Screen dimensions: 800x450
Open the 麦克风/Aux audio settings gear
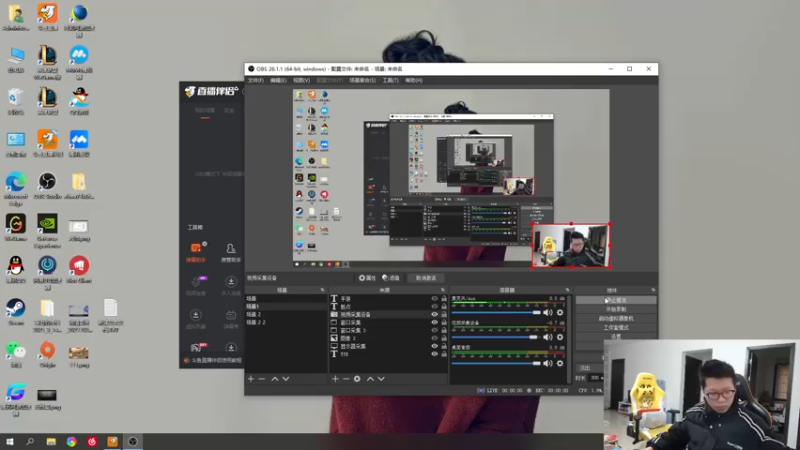point(560,312)
